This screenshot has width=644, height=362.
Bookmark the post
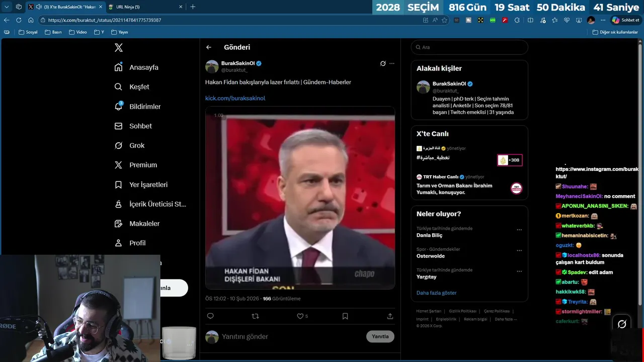click(345, 316)
